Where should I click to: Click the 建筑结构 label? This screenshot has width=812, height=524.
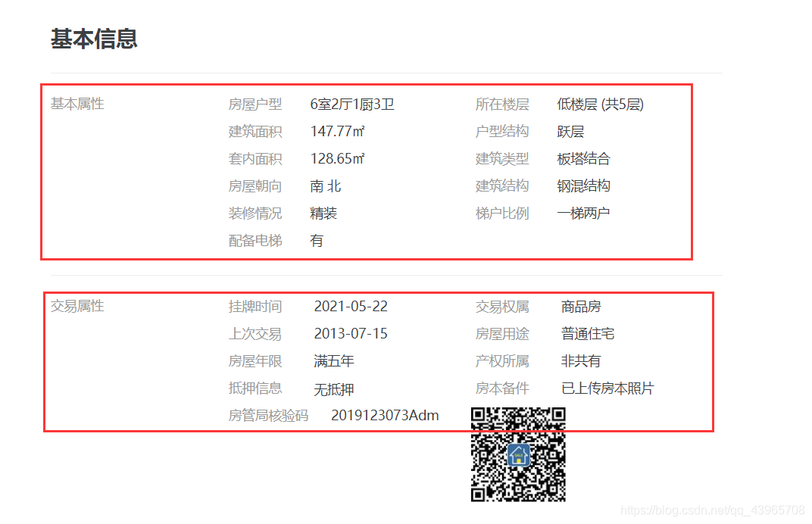501,186
